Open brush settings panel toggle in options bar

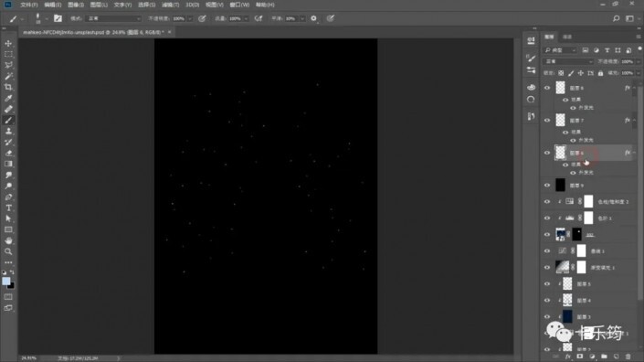[x=58, y=18]
